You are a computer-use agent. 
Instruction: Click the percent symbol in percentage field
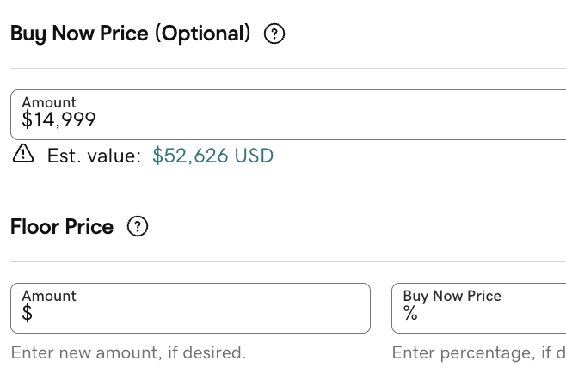tap(410, 313)
